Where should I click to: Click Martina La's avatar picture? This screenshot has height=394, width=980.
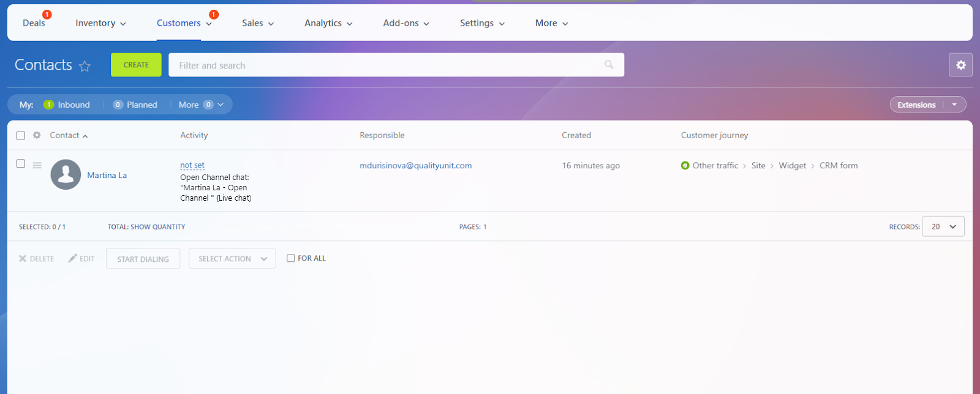pos(66,175)
